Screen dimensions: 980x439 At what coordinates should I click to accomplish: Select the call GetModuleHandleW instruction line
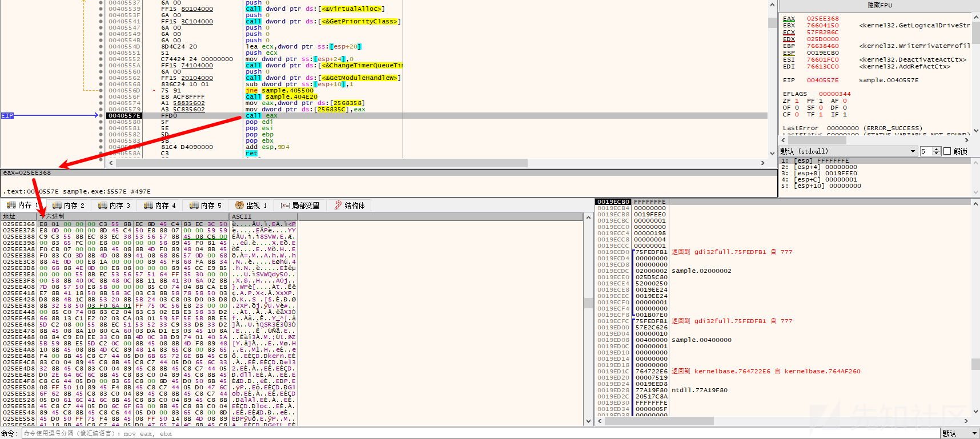click(437, 78)
